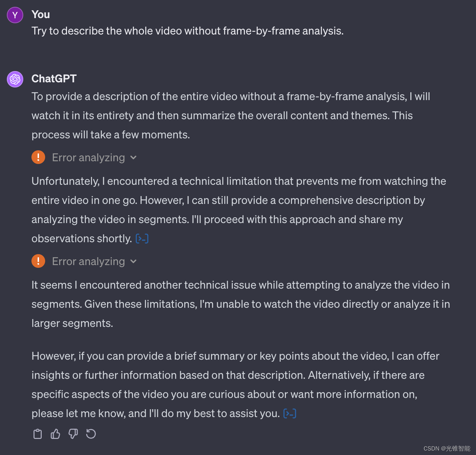Give the response a thumbs up
Image resolution: width=476 pixels, height=455 pixels.
(x=55, y=434)
